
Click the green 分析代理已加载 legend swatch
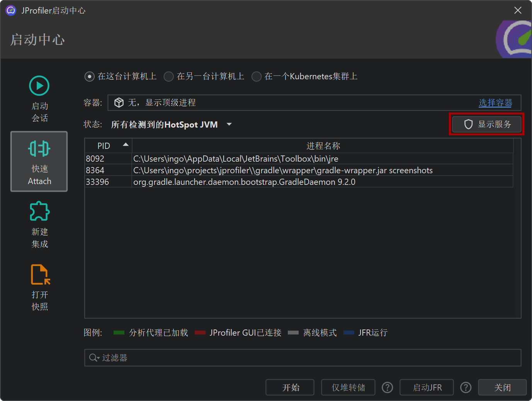[x=119, y=333]
